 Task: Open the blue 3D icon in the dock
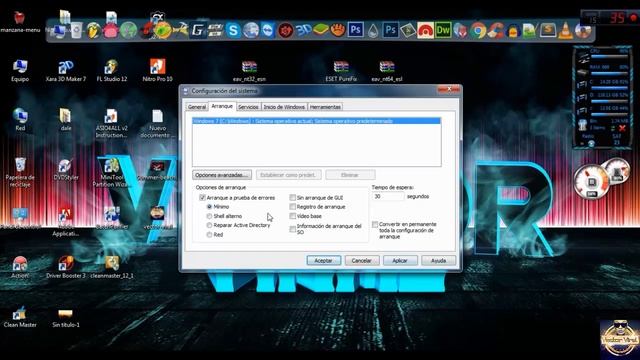pos(303,30)
